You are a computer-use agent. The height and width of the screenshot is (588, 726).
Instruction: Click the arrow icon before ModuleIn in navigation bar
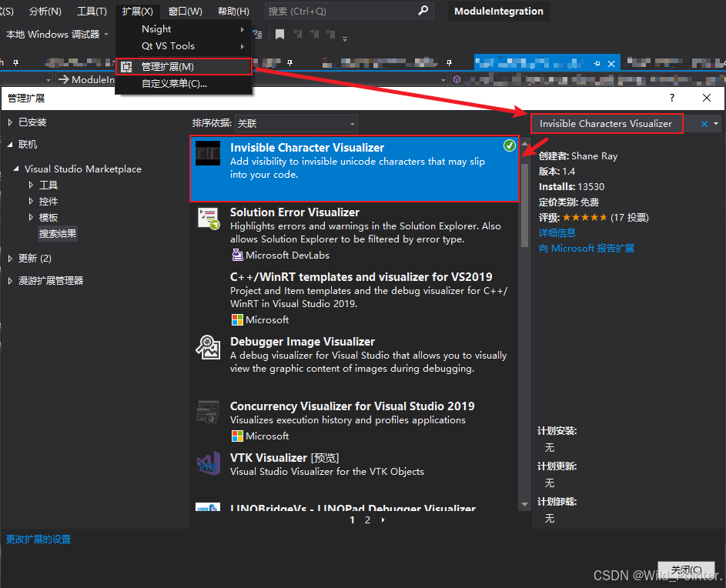click(63, 79)
